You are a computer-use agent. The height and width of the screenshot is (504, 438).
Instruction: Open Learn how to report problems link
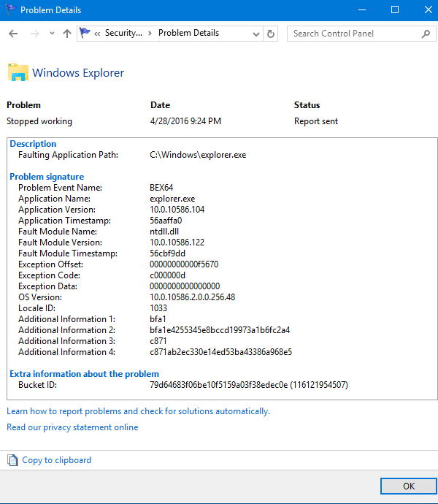pos(138,411)
